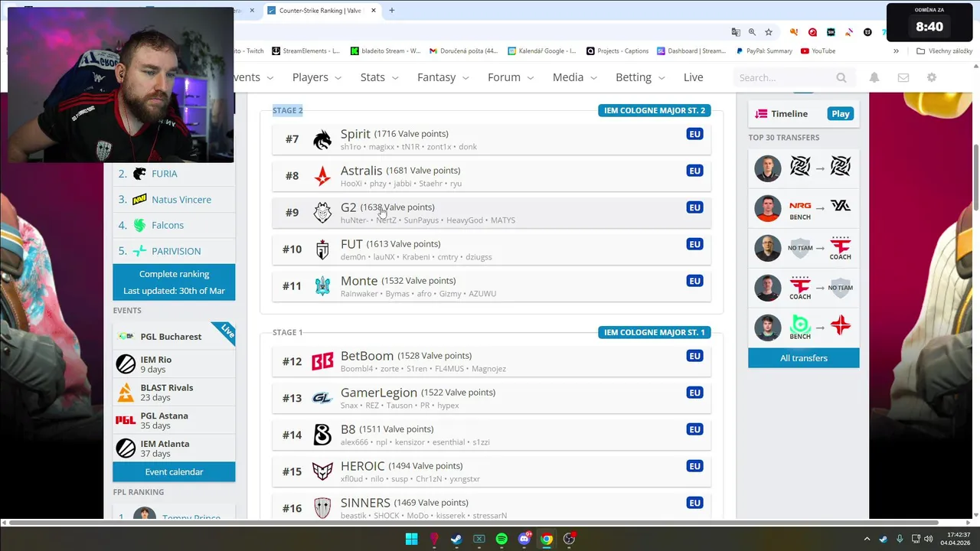980x551 pixels.
Task: Open the PGL Bucharest live event
Action: click(174, 337)
